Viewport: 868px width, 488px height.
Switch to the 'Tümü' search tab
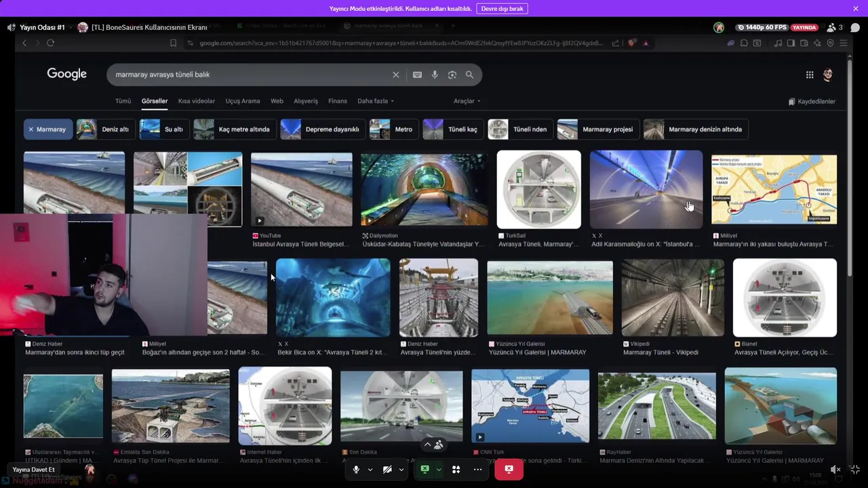click(x=123, y=101)
